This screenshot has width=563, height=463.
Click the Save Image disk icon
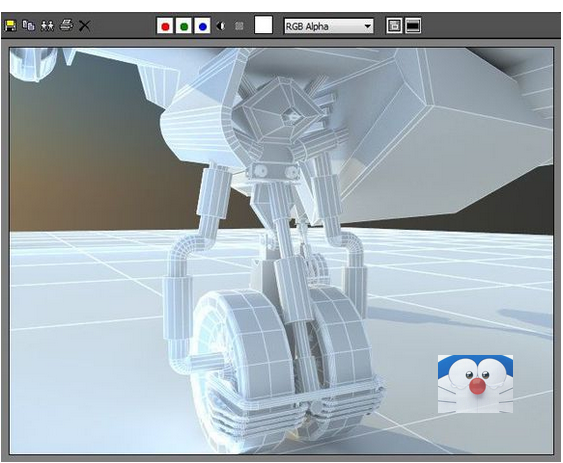(10, 26)
